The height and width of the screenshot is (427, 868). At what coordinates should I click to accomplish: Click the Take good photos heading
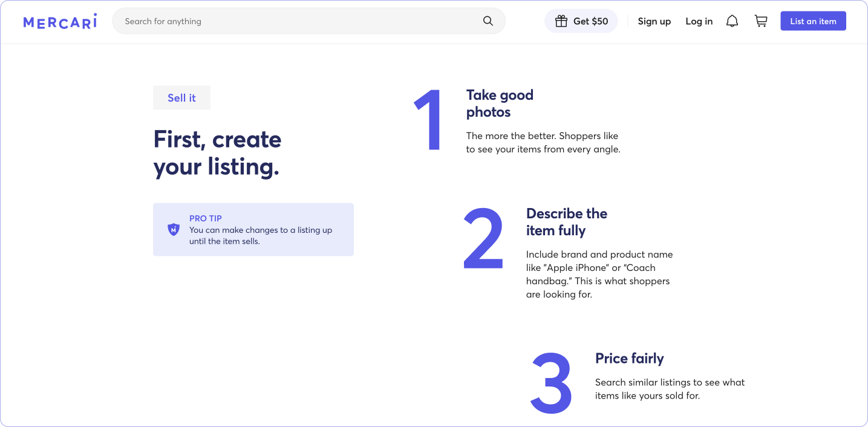pos(500,103)
